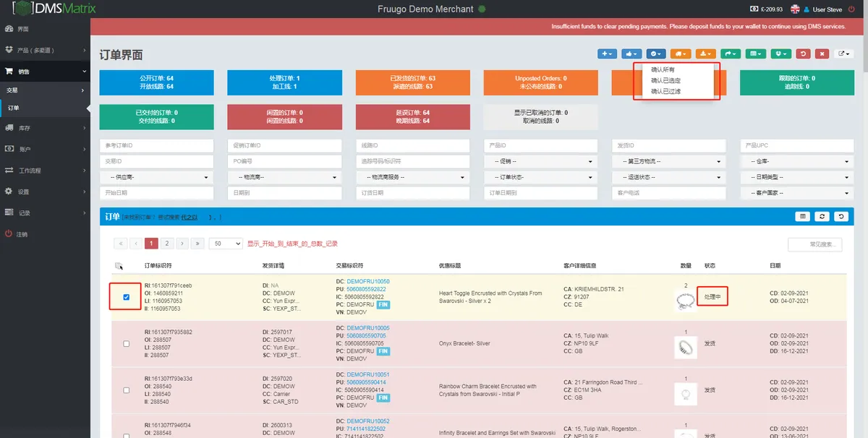Click the orange 已发货的订单: 63 tile
Screen dimensions: 868x438
412,82
